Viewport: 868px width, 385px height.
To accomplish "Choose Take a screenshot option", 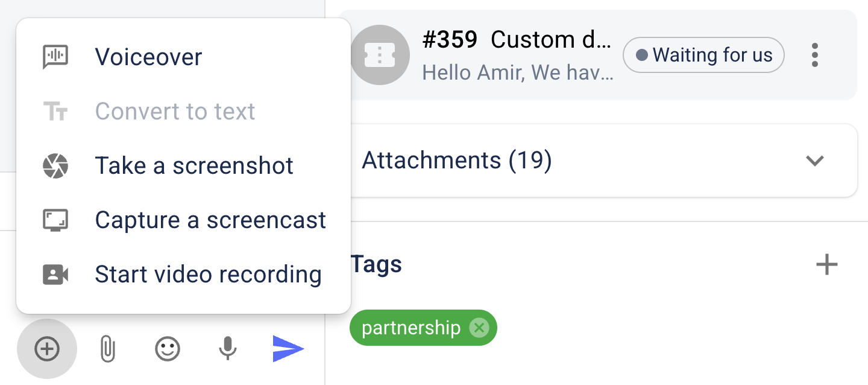I will 194,166.
